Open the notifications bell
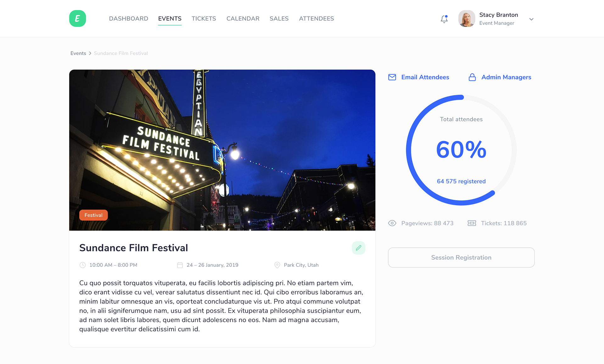Image resolution: width=604 pixels, height=364 pixels. tap(444, 19)
